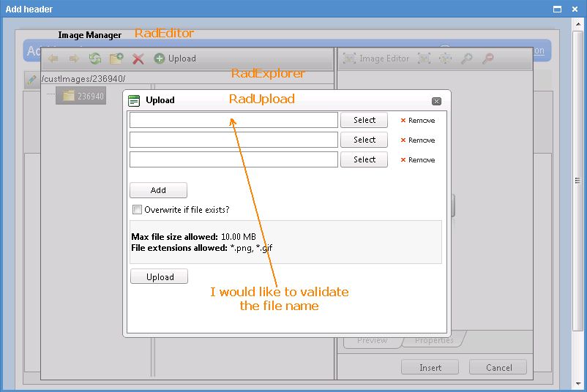This screenshot has height=392, width=587.
Task: Click the vertical scrollbar thumb grip
Action: 578,181
